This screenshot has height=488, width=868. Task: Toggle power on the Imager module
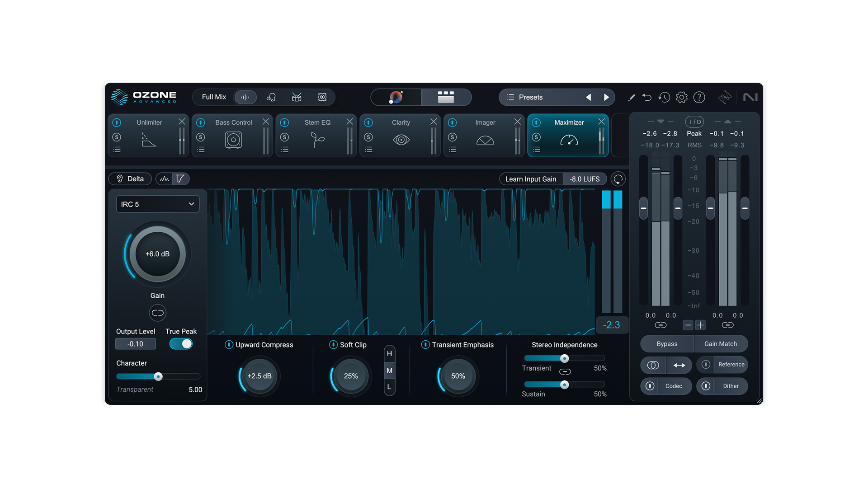pos(453,122)
